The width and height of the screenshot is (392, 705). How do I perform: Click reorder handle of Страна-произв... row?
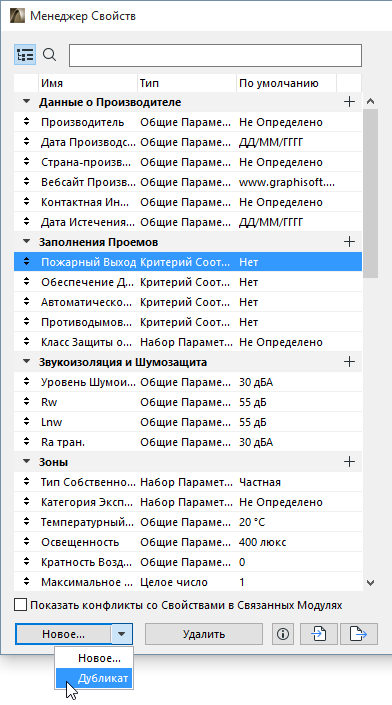pyautogui.click(x=27, y=162)
